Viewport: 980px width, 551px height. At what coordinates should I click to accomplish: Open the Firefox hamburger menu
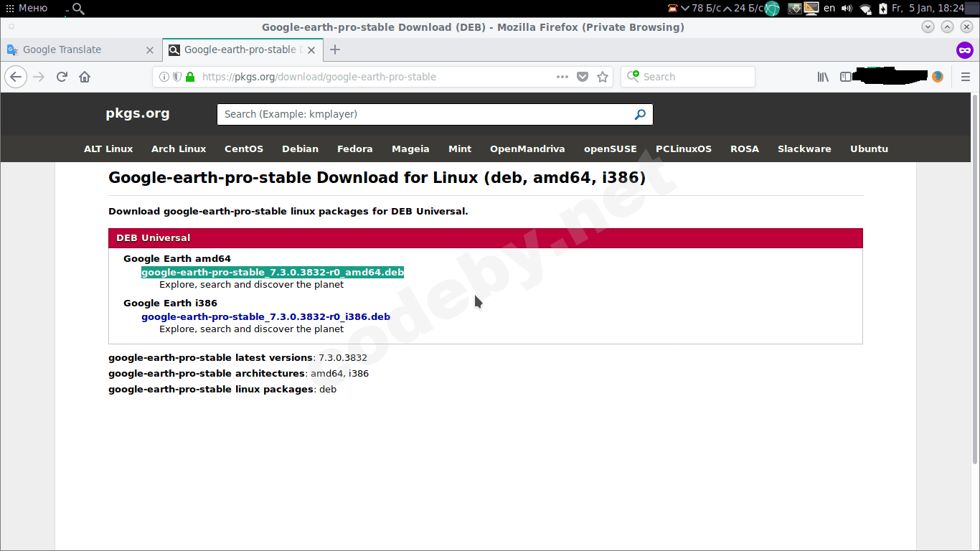click(x=965, y=77)
